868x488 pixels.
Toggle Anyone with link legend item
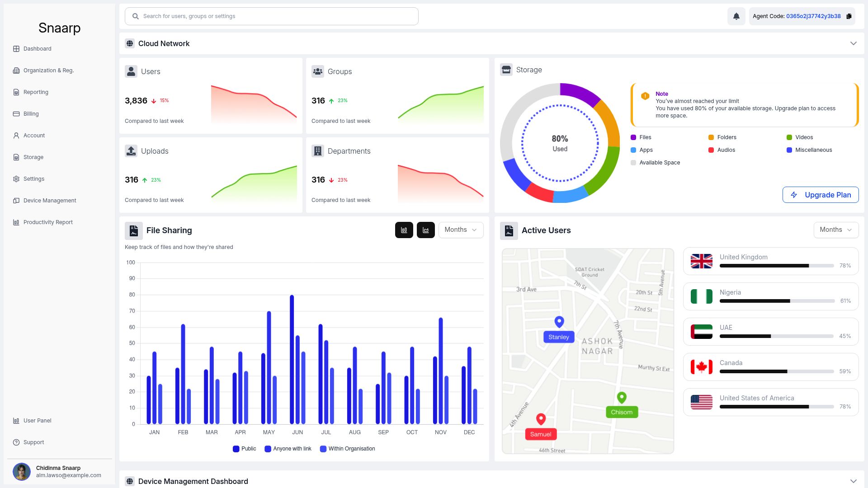288,449
